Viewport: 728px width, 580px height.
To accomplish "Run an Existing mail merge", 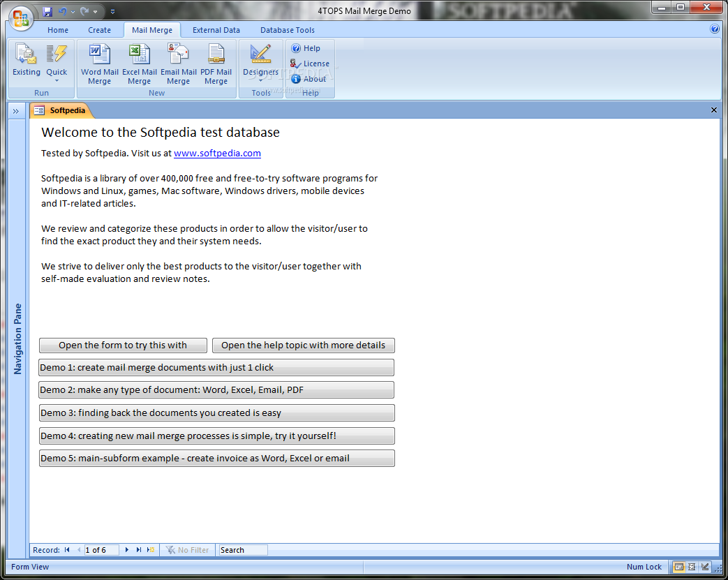I will click(26, 59).
